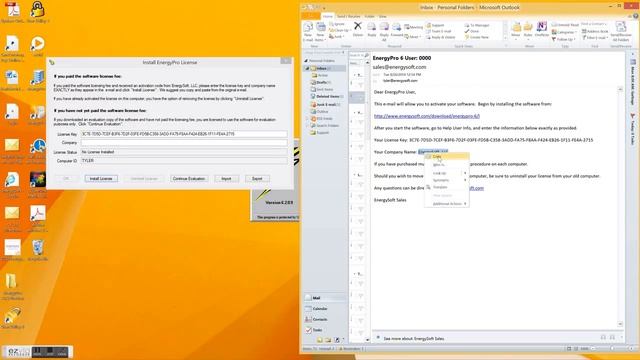This screenshot has width=640, height=360.
Task: Choose Copy from the context menu
Action: tap(447, 156)
